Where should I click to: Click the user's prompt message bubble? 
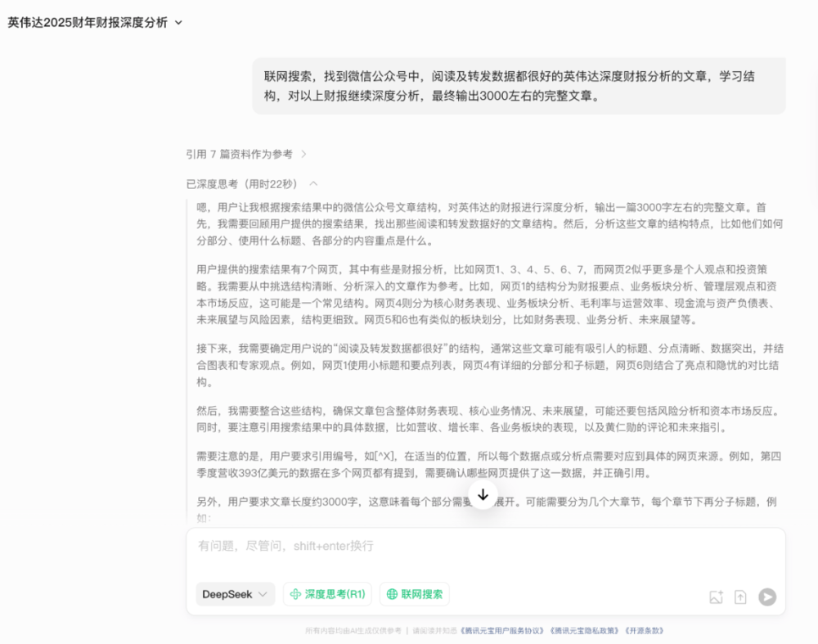pyautogui.click(x=519, y=86)
